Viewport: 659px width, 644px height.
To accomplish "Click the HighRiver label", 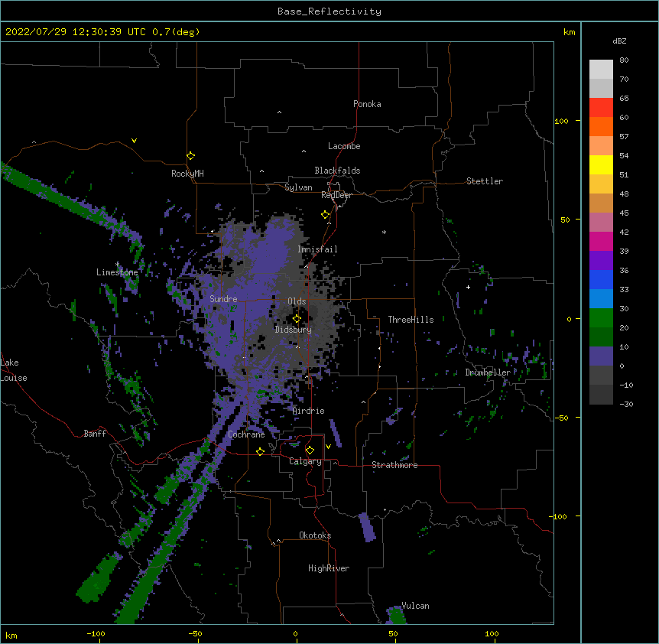I will tap(329, 568).
